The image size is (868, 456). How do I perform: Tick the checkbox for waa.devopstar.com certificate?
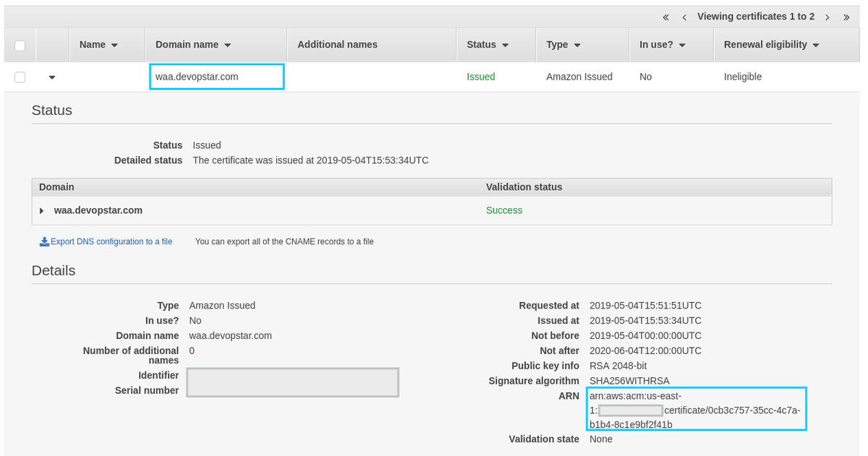[20, 77]
